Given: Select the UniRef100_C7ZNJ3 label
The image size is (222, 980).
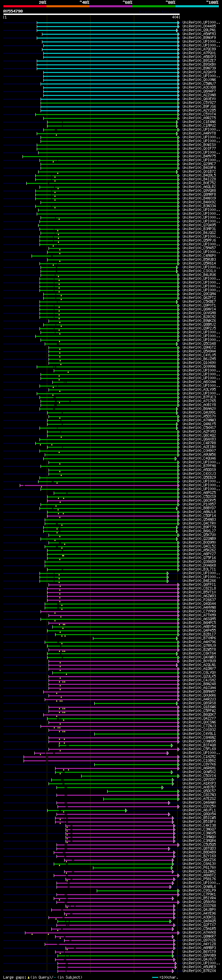Looking at the screenshot, I should click(x=199, y=726).
